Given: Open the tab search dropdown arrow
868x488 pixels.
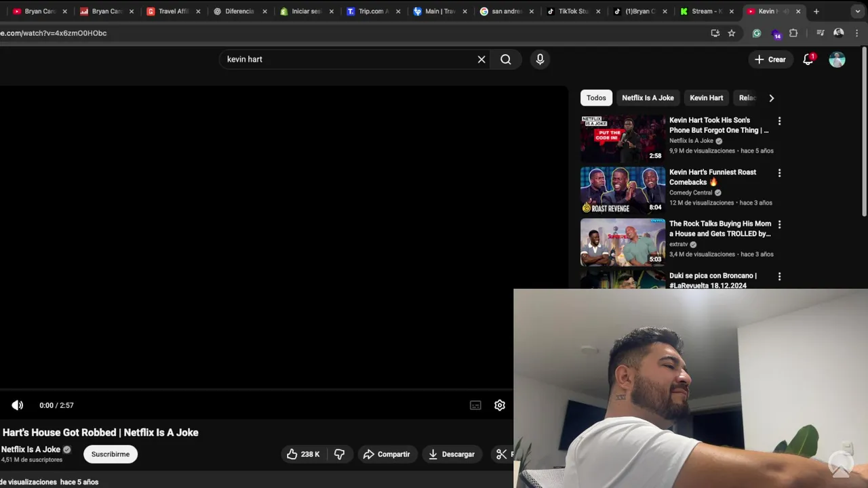Looking at the screenshot, I should (x=858, y=12).
